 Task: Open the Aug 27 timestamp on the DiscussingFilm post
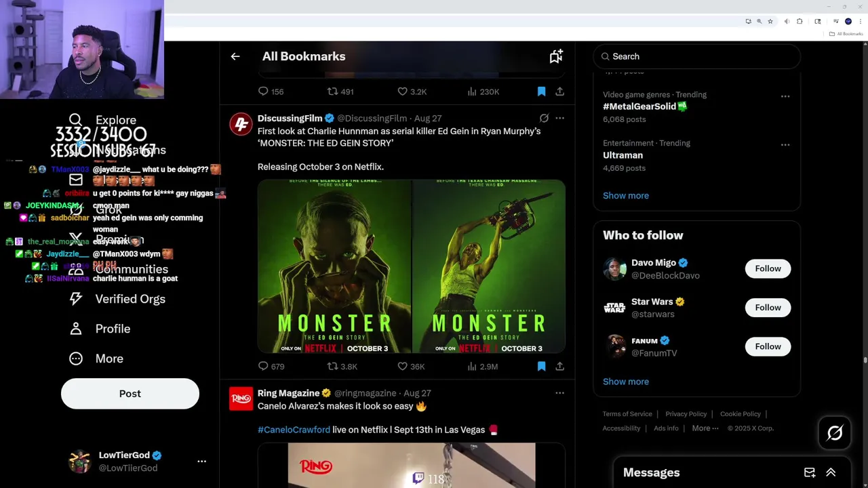coord(428,118)
